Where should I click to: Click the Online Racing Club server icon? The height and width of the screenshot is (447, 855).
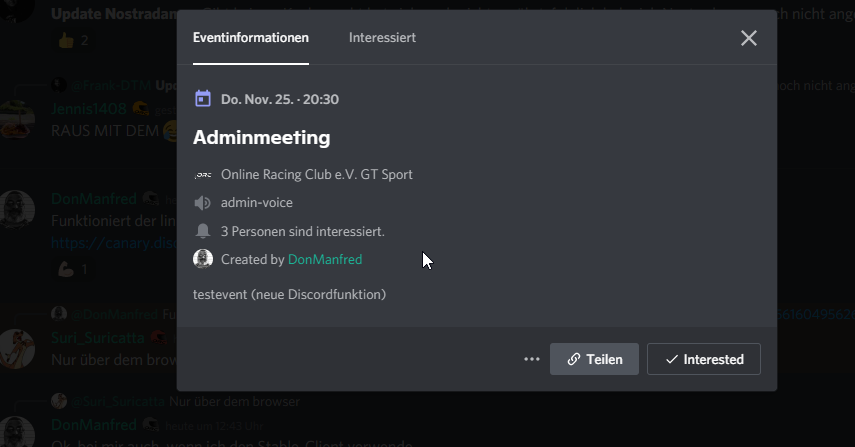pyautogui.click(x=203, y=174)
